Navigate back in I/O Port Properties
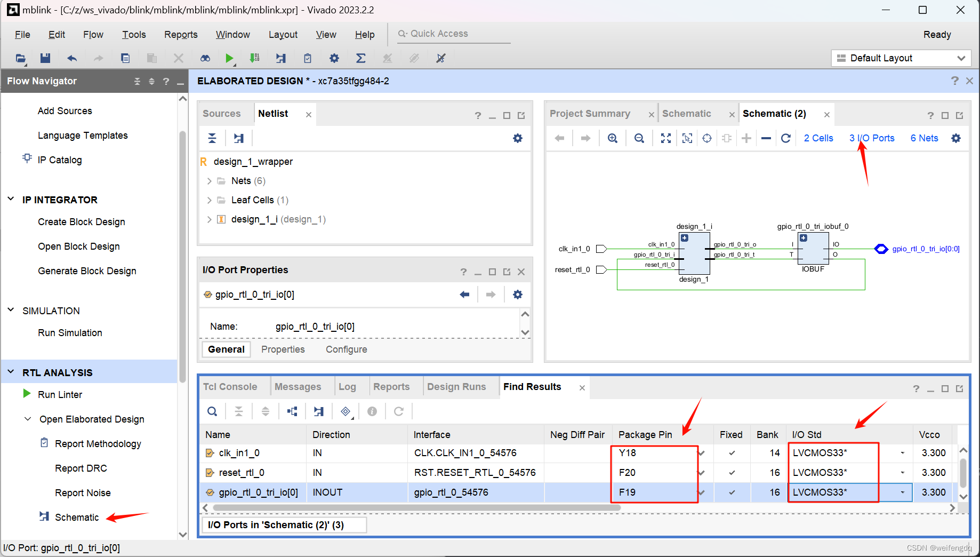This screenshot has width=980, height=557. pyautogui.click(x=464, y=295)
